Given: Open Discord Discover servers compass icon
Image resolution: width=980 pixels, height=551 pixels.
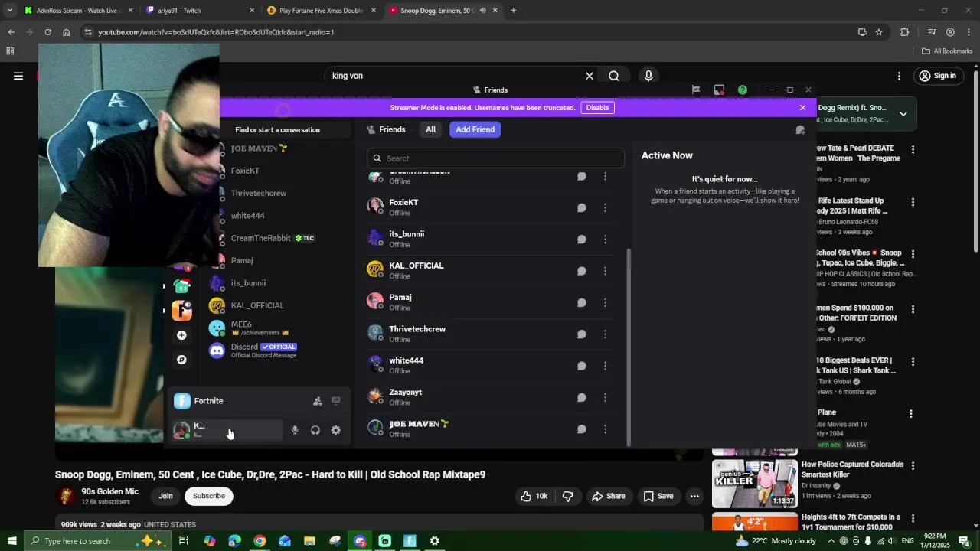Looking at the screenshot, I should coord(181,360).
